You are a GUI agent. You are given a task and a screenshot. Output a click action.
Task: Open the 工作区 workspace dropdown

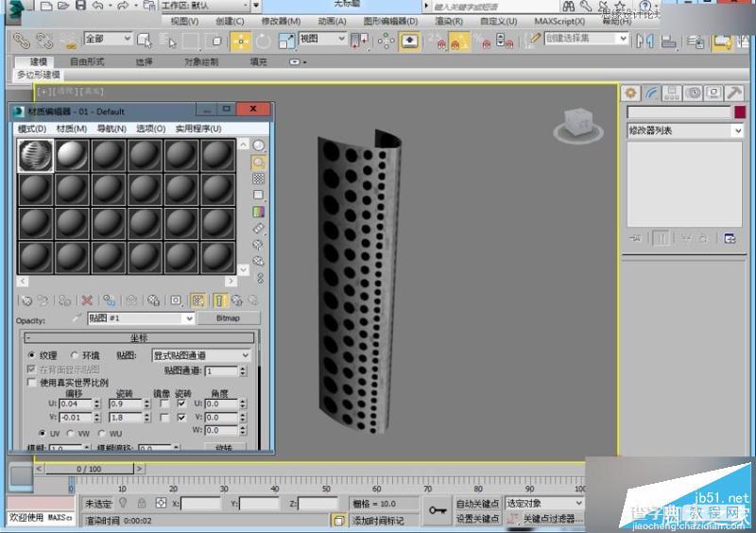(x=205, y=6)
